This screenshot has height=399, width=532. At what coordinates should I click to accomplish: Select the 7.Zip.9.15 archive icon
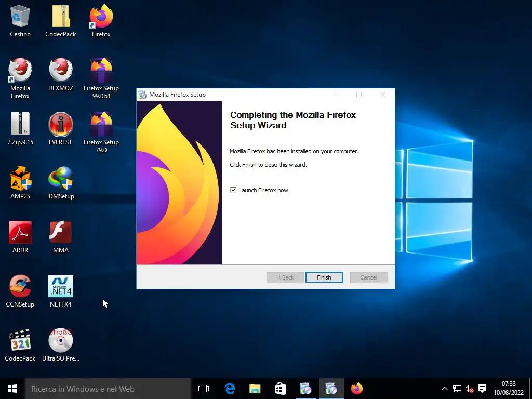[20, 129]
